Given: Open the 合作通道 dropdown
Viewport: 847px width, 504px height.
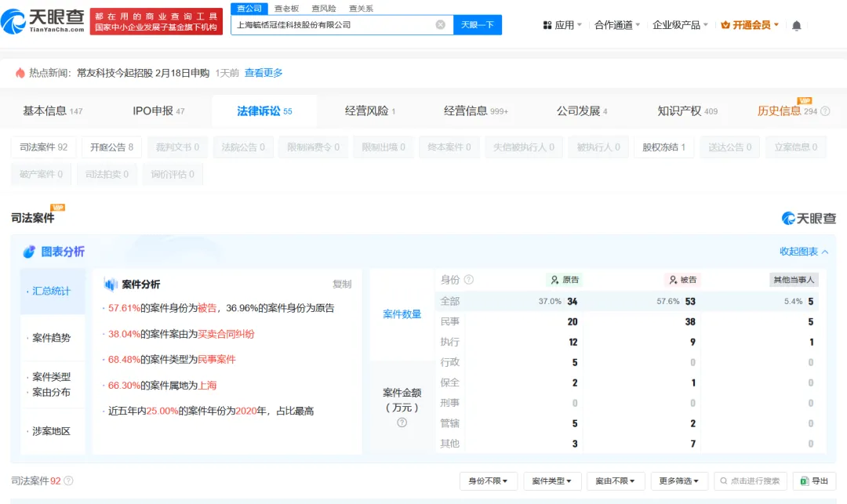Looking at the screenshot, I should 617,25.
